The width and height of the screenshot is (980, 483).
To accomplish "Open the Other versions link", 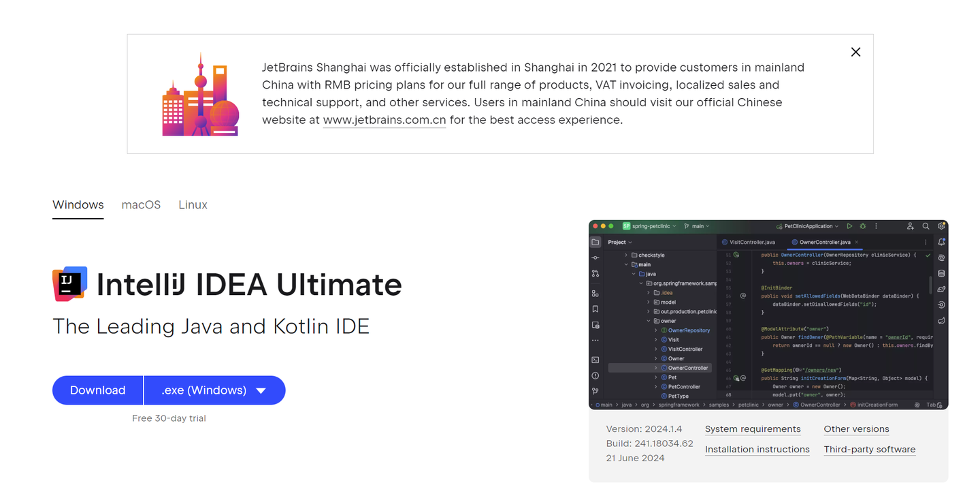I will [x=856, y=429].
